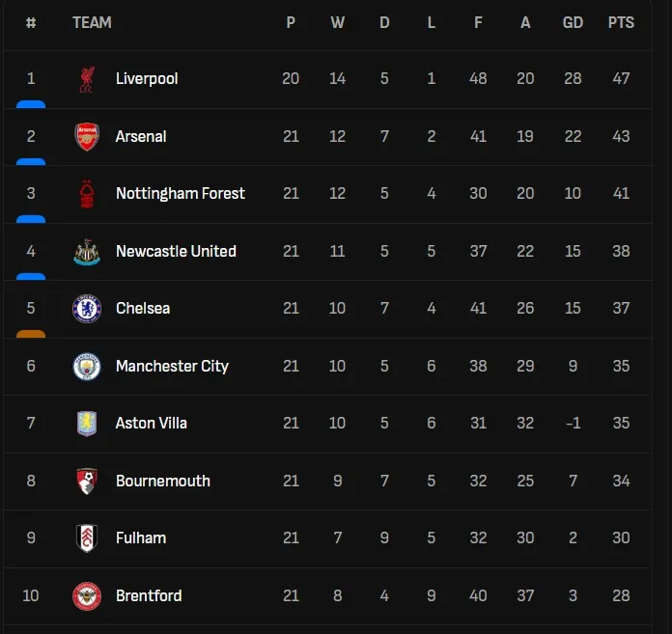Click the Brentford club crest

pyautogui.click(x=87, y=595)
